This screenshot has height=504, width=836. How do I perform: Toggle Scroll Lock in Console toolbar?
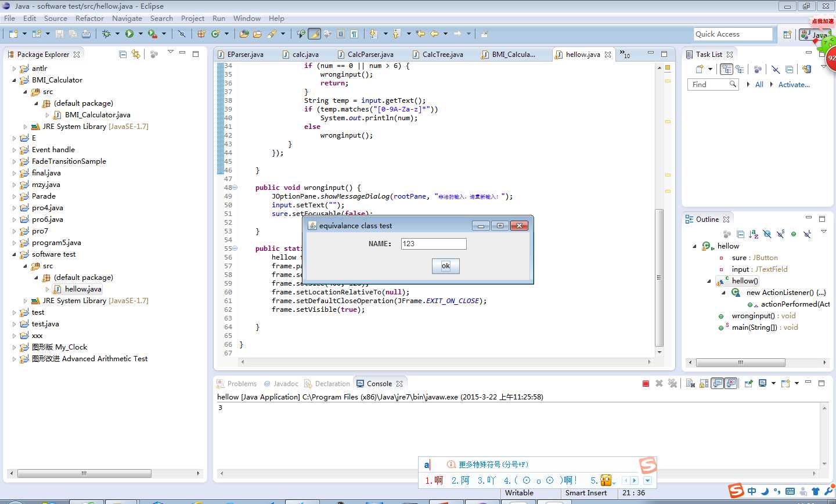point(704,383)
